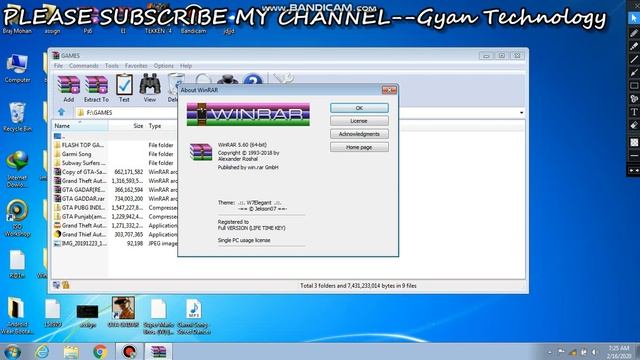Launch Internet Explorer from taskbar
640x360 pixels.
42,352
